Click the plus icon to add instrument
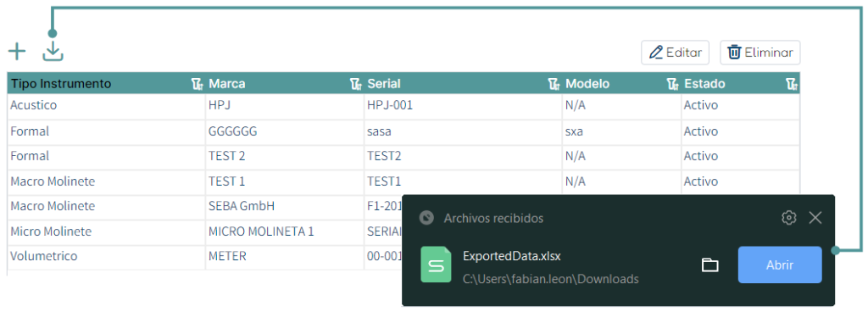 17,52
